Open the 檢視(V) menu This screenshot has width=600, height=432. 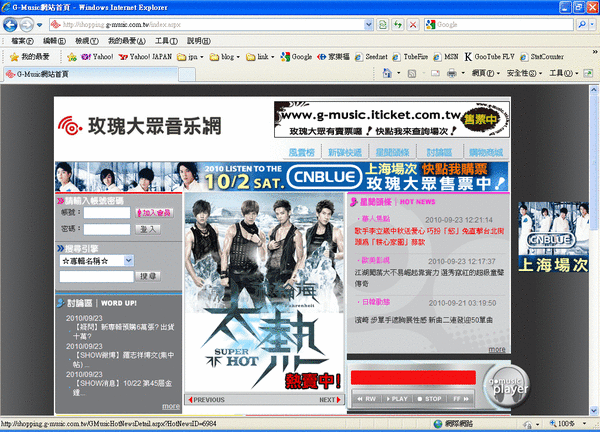point(87,41)
